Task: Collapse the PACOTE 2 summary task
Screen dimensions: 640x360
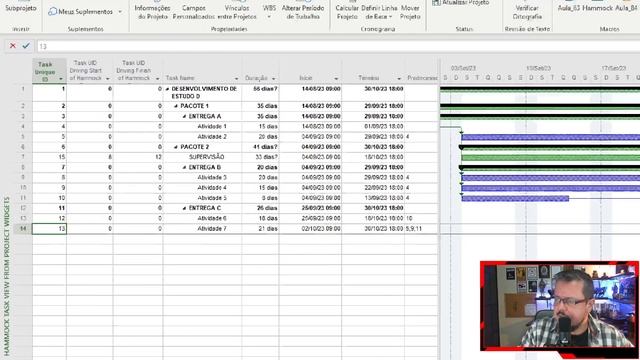Action: (x=176, y=147)
